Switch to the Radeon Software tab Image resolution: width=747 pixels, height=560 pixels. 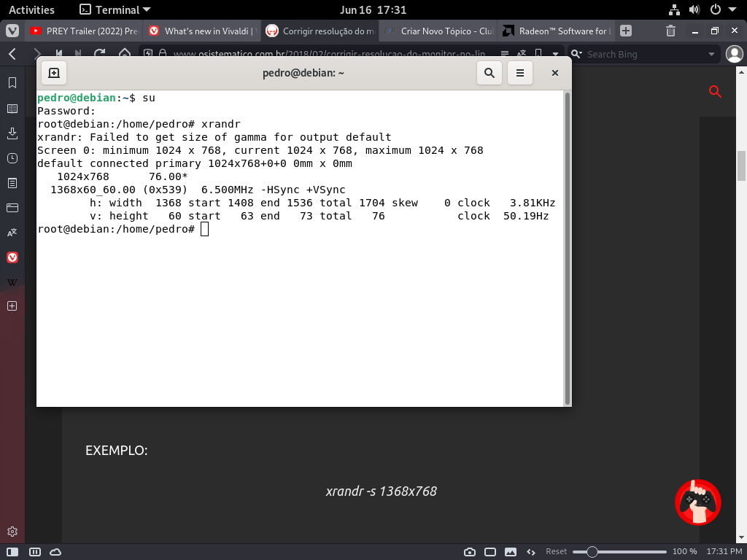pos(557,31)
